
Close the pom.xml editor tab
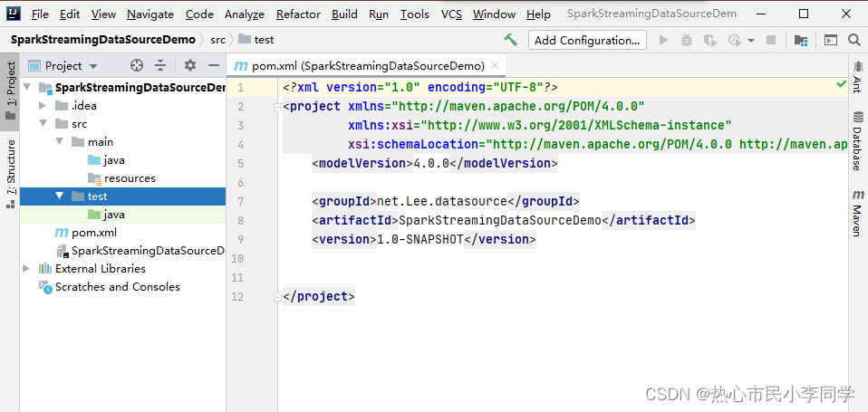point(495,66)
